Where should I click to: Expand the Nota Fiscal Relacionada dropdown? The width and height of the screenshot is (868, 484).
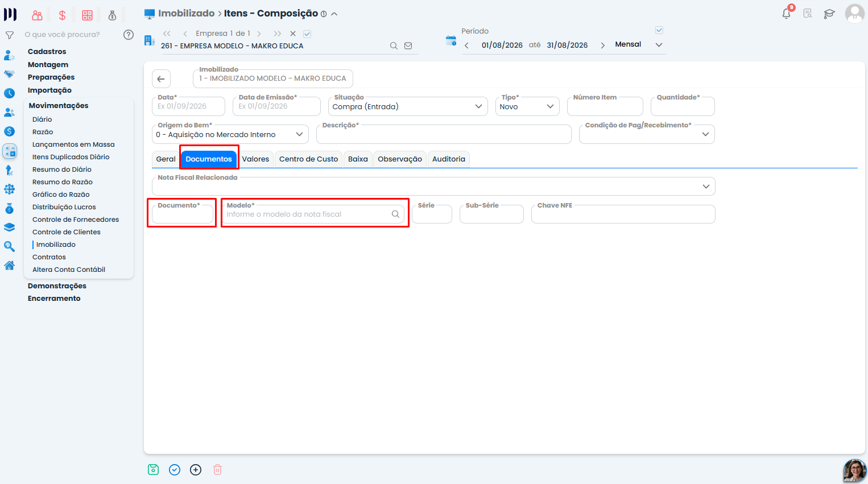[x=433, y=187]
